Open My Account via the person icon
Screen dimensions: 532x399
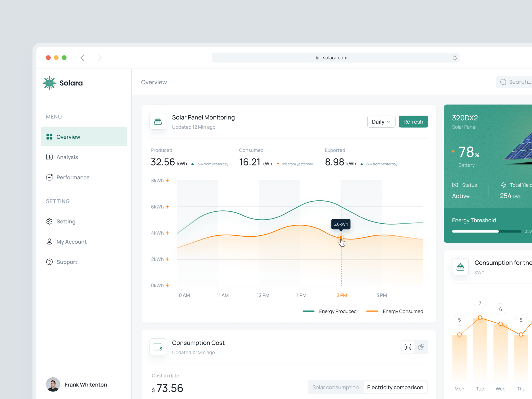click(x=49, y=242)
